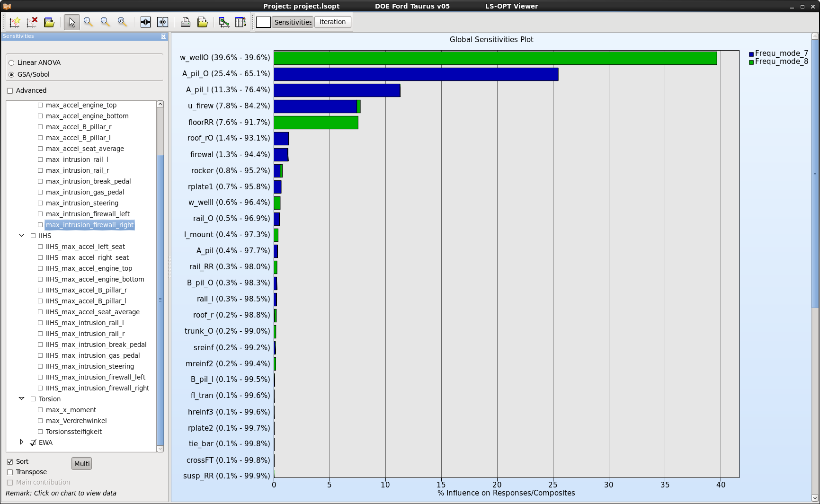
Task: Toggle the Sort checkbox
Action: (x=10, y=461)
